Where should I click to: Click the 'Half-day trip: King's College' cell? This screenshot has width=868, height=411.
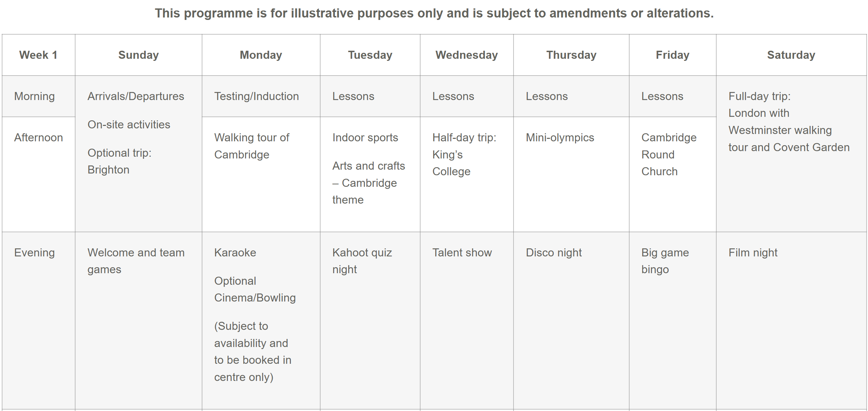coord(464,154)
